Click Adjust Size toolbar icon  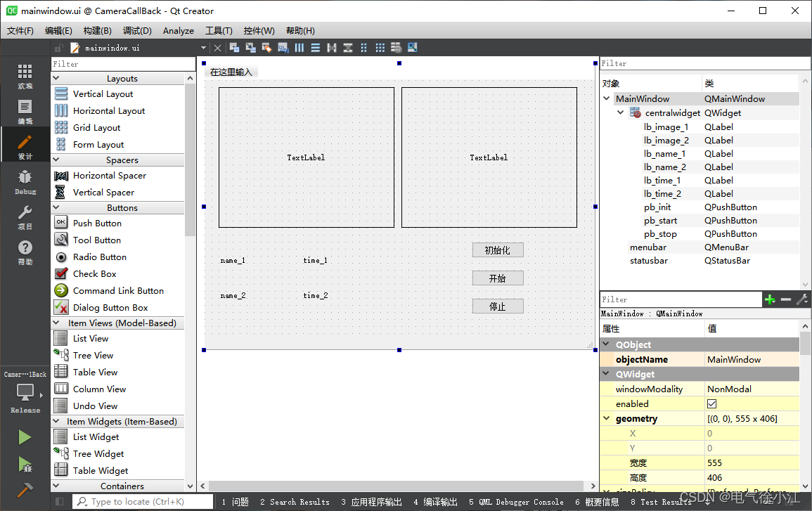pyautogui.click(x=413, y=48)
